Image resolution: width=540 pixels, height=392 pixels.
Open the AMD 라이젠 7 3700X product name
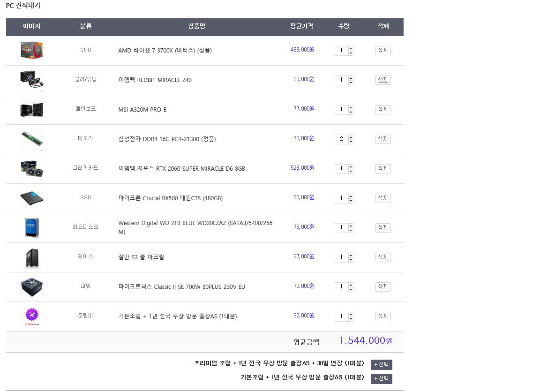165,51
